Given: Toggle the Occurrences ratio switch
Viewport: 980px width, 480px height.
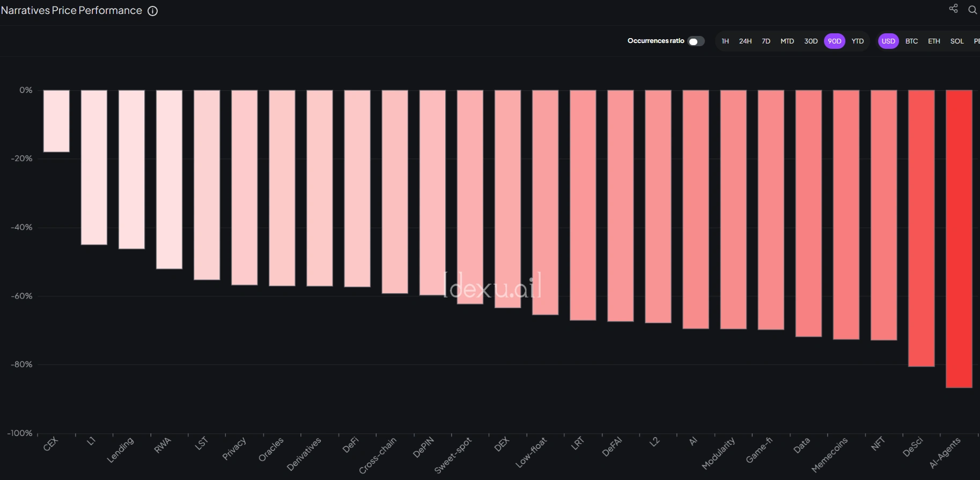Looking at the screenshot, I should [696, 41].
